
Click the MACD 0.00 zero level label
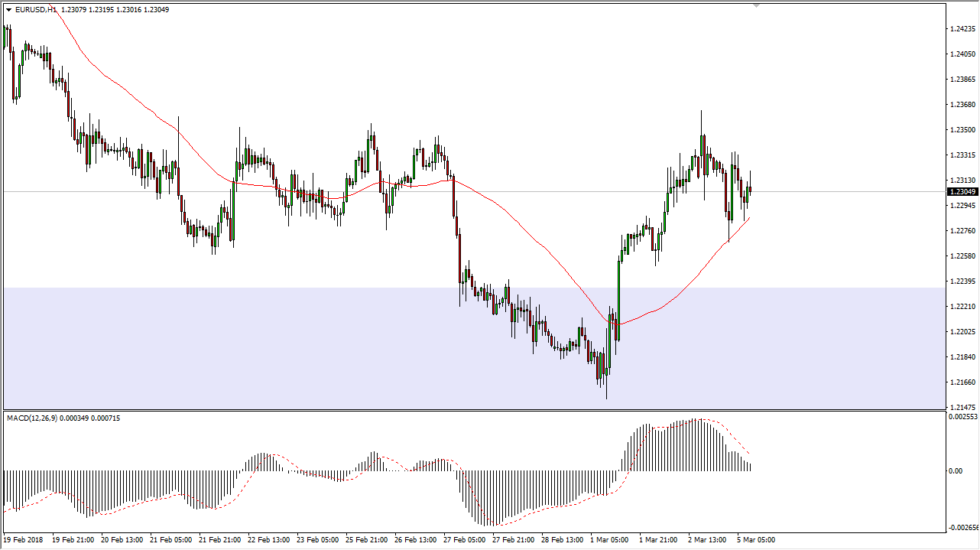956,470
